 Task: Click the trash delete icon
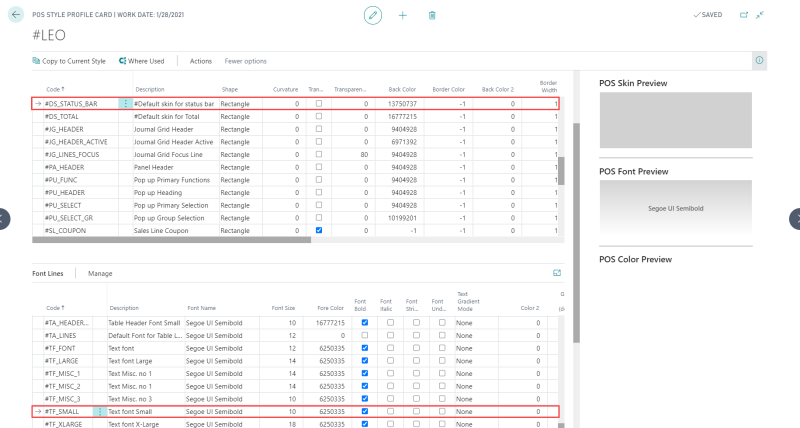[432, 15]
